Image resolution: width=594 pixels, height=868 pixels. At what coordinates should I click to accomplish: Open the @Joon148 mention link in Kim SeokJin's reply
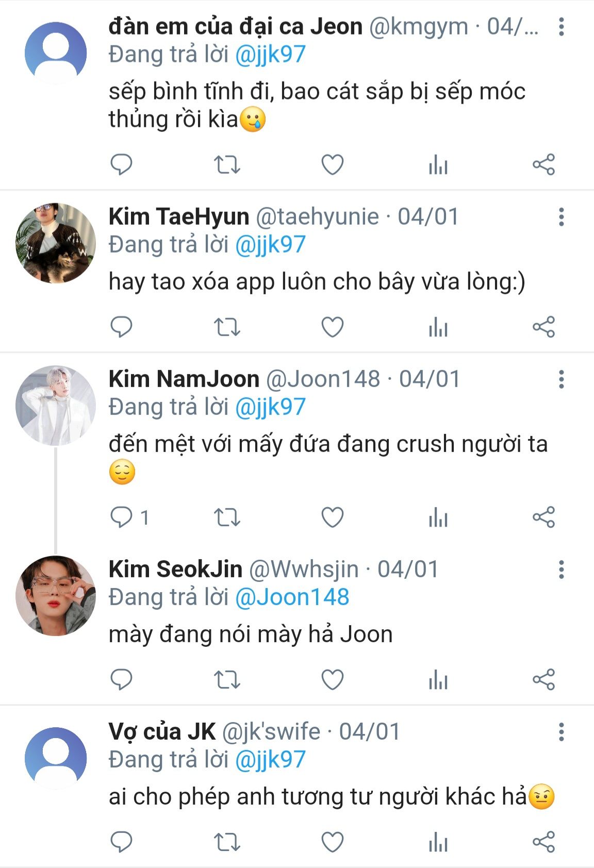[292, 597]
